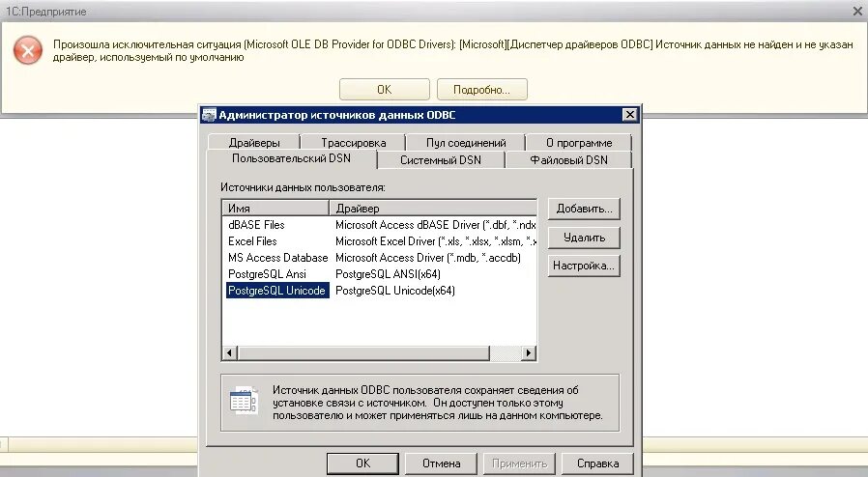Switch to the Пул соединений tab
This screenshot has height=477, width=868.
point(466,143)
